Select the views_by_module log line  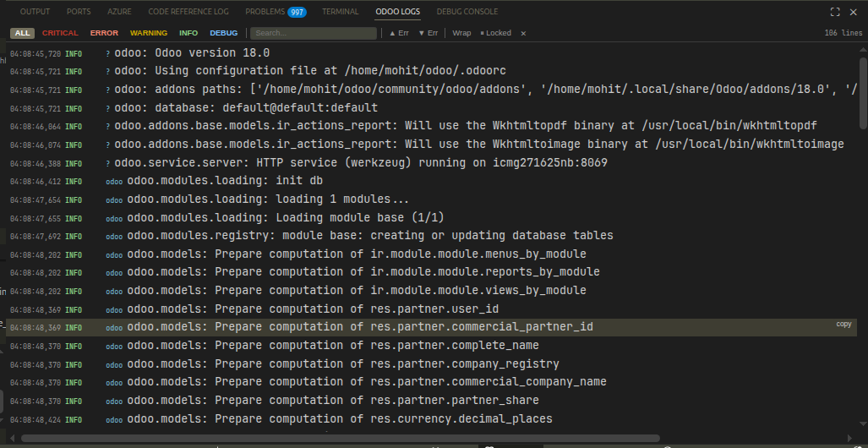[x=431, y=291]
